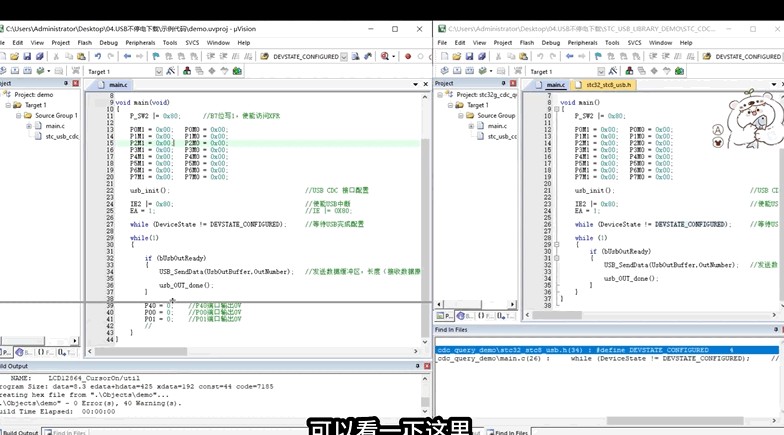The width and height of the screenshot is (784, 435).
Task: Collapse Source Group 1 in demo project tree
Action: tap(18, 116)
